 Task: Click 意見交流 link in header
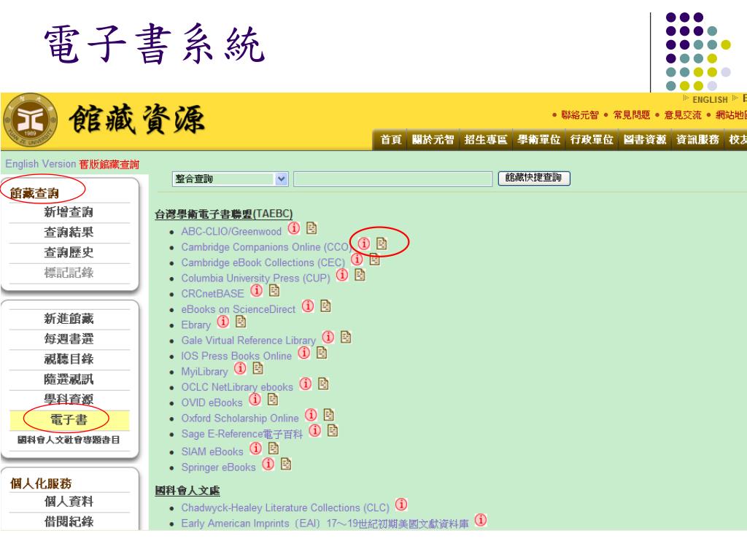[683, 114]
